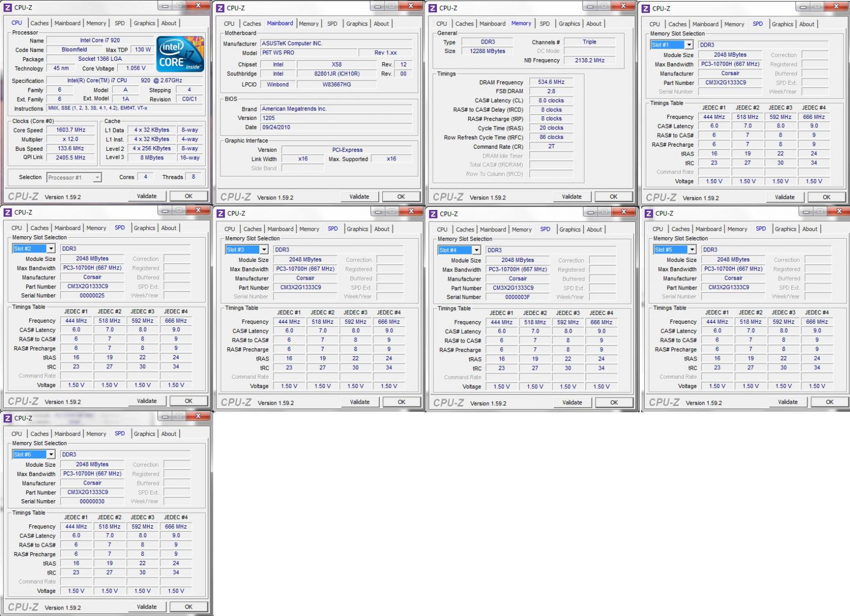Click Validate in the CPU tab window

click(x=147, y=196)
